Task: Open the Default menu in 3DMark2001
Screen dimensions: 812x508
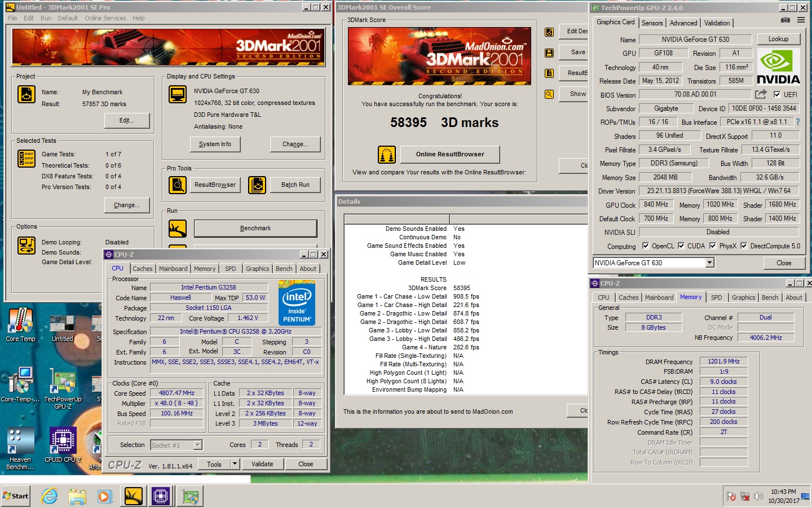Action: pyautogui.click(x=68, y=18)
